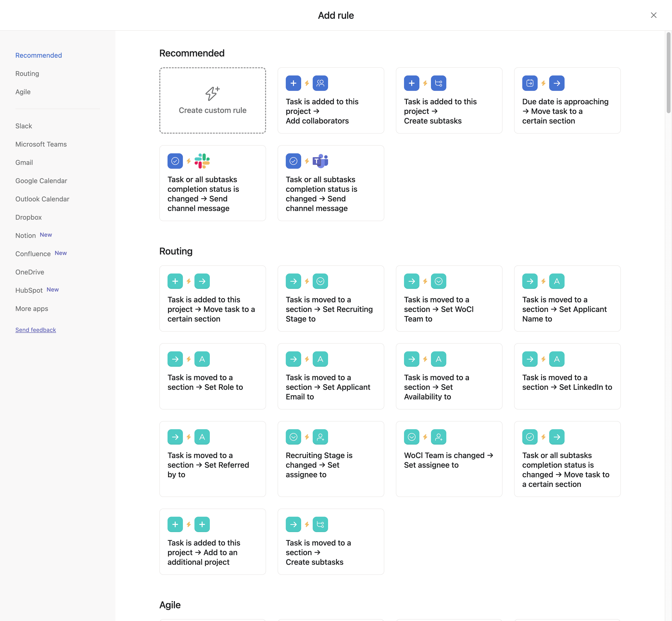The height and width of the screenshot is (621, 672).
Task: Open Confluence rules in sidebar
Action: pos(33,254)
